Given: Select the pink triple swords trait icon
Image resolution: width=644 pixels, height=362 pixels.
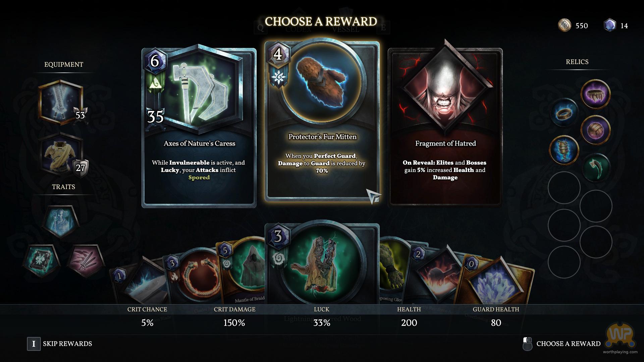Looking at the screenshot, I should click(x=86, y=261).
